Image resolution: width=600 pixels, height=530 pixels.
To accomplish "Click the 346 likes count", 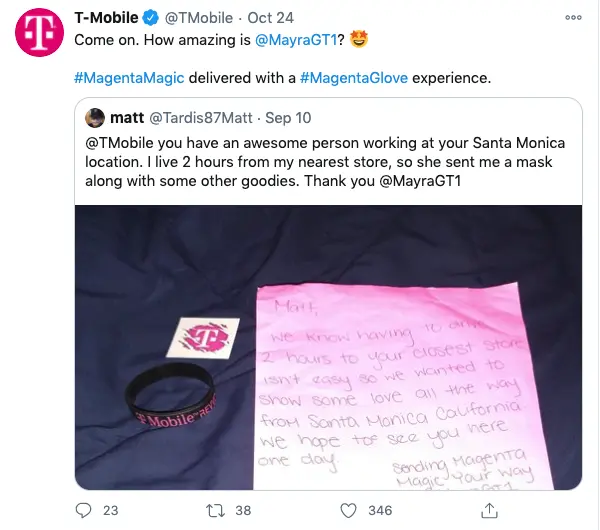I will [x=380, y=510].
